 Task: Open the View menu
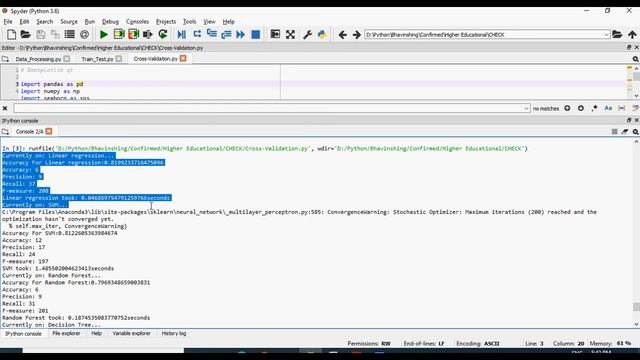(x=209, y=21)
